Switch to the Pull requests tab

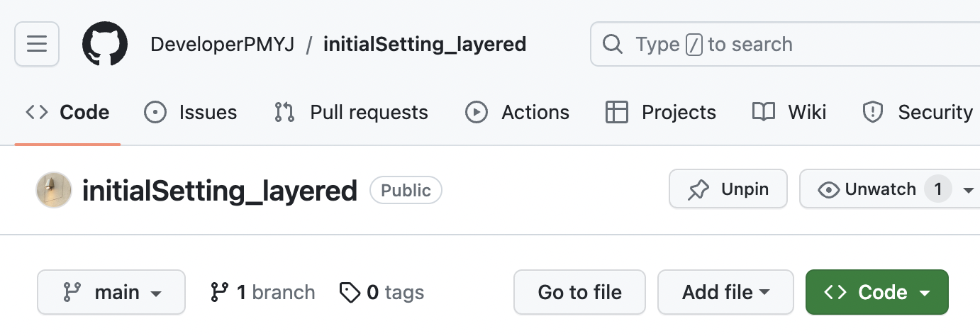pyautogui.click(x=351, y=112)
